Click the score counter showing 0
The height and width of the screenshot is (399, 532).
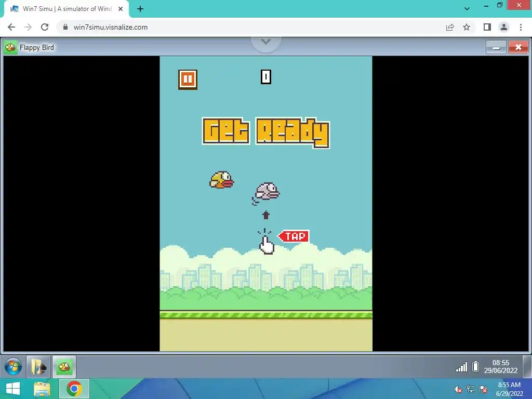point(266,77)
